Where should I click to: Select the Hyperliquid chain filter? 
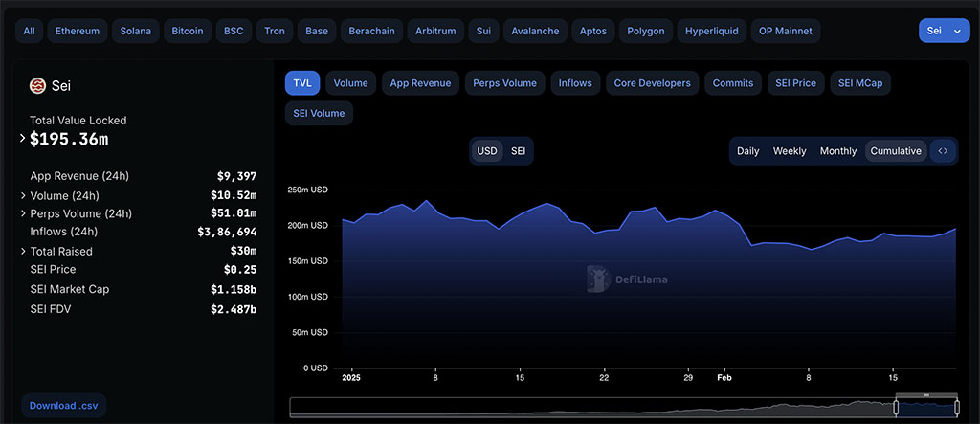(712, 31)
